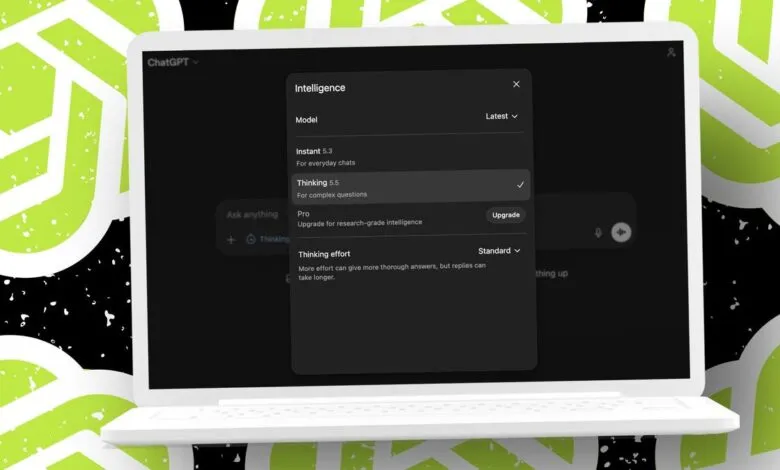This screenshot has height=470, width=780.
Task: Click the Ask anything input field
Action: point(254,214)
